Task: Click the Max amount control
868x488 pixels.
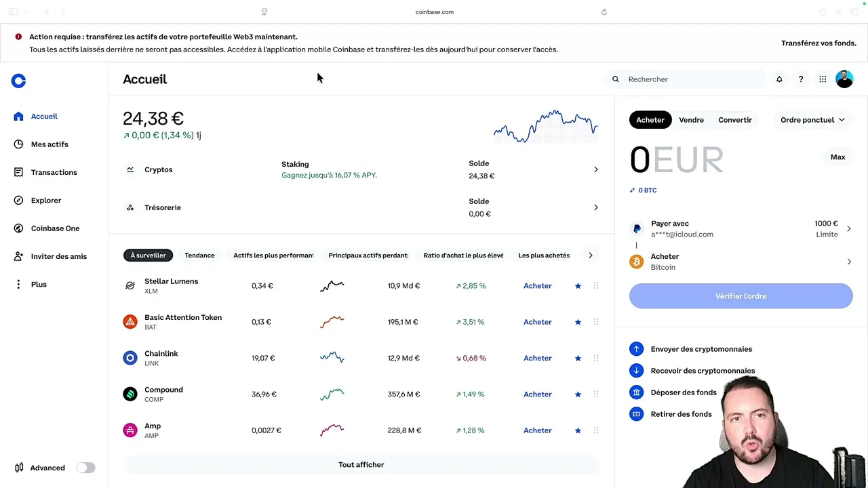Action: pyautogui.click(x=837, y=157)
